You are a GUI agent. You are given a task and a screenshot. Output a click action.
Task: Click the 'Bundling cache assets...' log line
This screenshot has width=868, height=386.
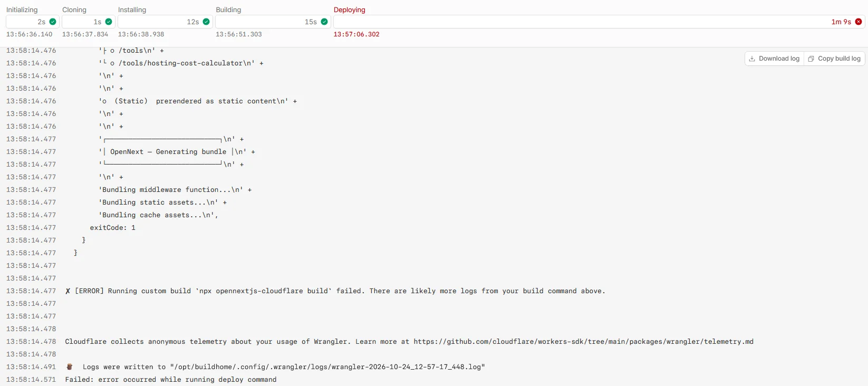point(158,215)
